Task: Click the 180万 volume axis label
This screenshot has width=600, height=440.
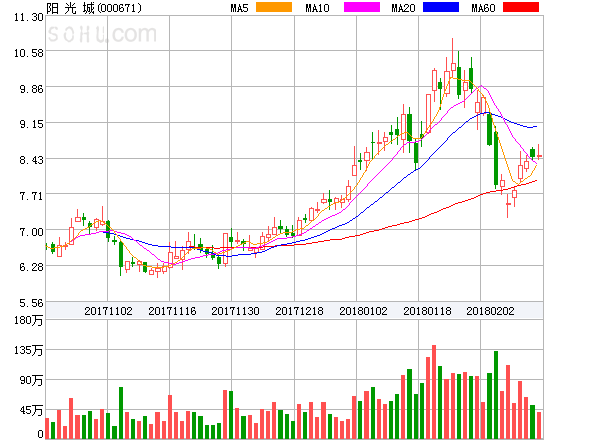Action: (28, 320)
